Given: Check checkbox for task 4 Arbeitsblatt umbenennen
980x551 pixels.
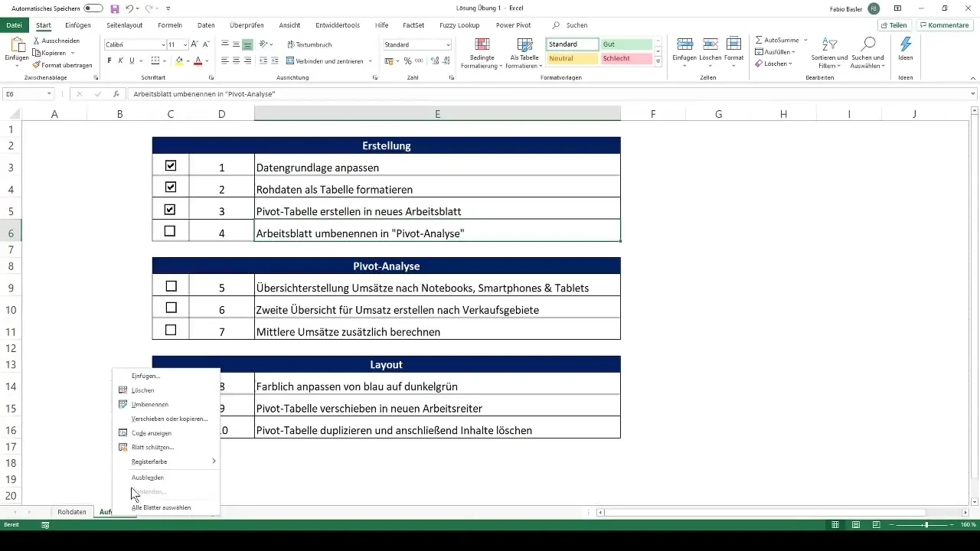Looking at the screenshot, I should [170, 230].
